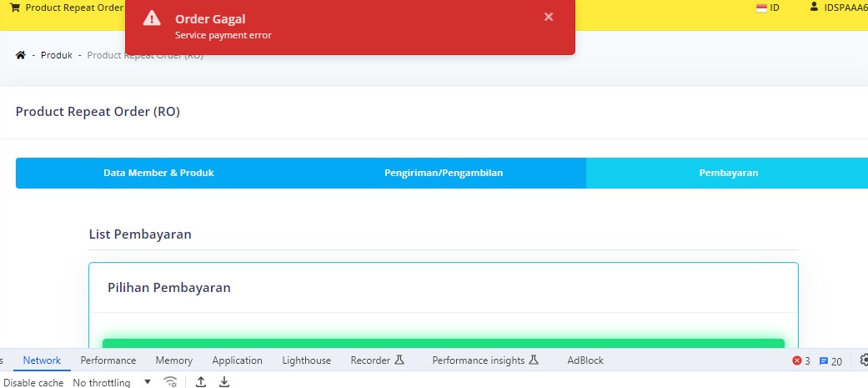The image size is (868, 388).
Task: Open the ID language selector
Action: [775, 8]
